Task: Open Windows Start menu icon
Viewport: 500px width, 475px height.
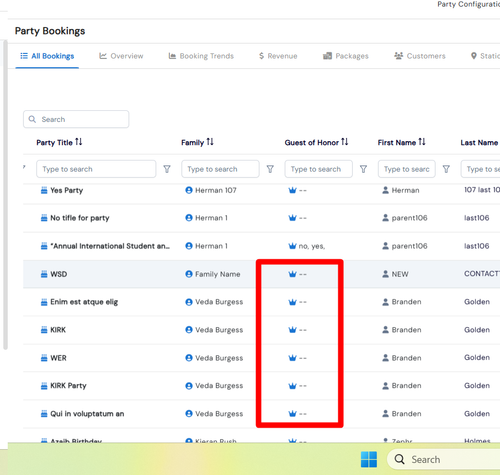Action: 369,459
